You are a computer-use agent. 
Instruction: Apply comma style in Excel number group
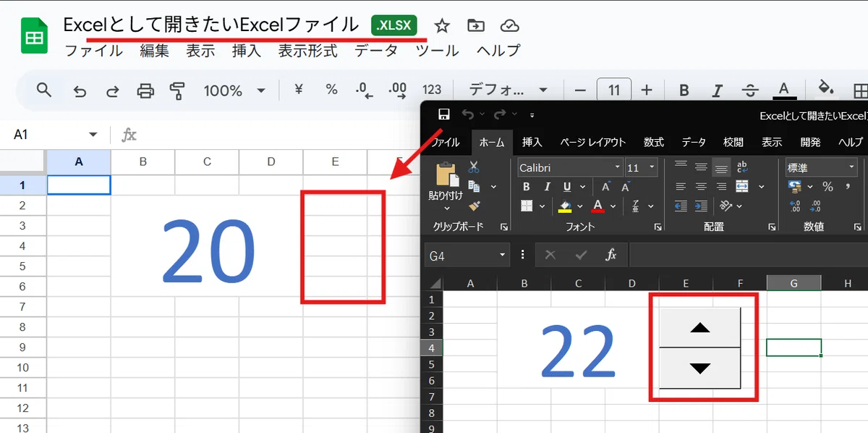(x=846, y=187)
